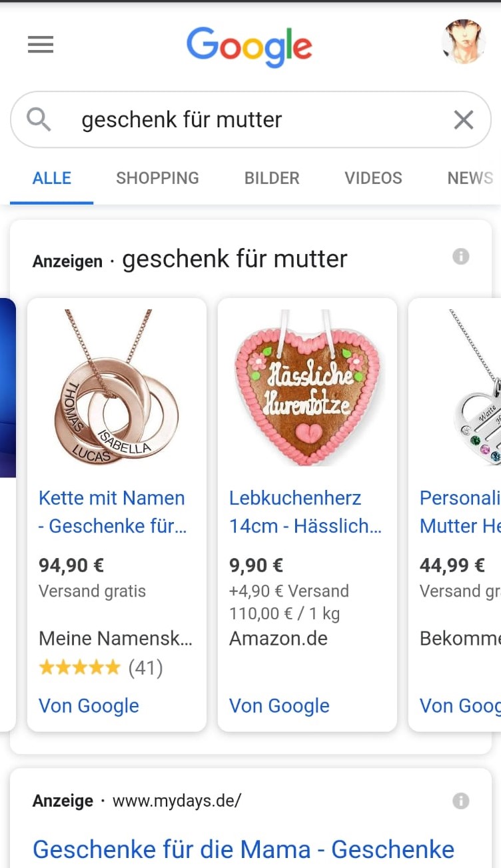Switch to the SHOPPING tab

pyautogui.click(x=157, y=178)
